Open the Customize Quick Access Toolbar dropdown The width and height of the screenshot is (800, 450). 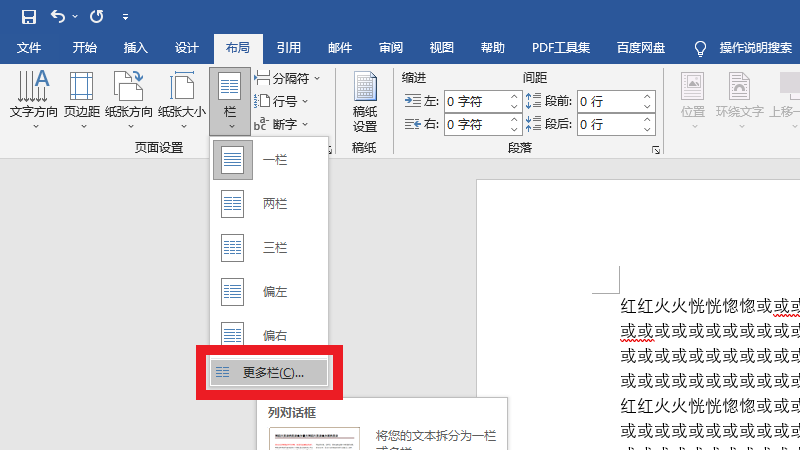[x=125, y=17]
